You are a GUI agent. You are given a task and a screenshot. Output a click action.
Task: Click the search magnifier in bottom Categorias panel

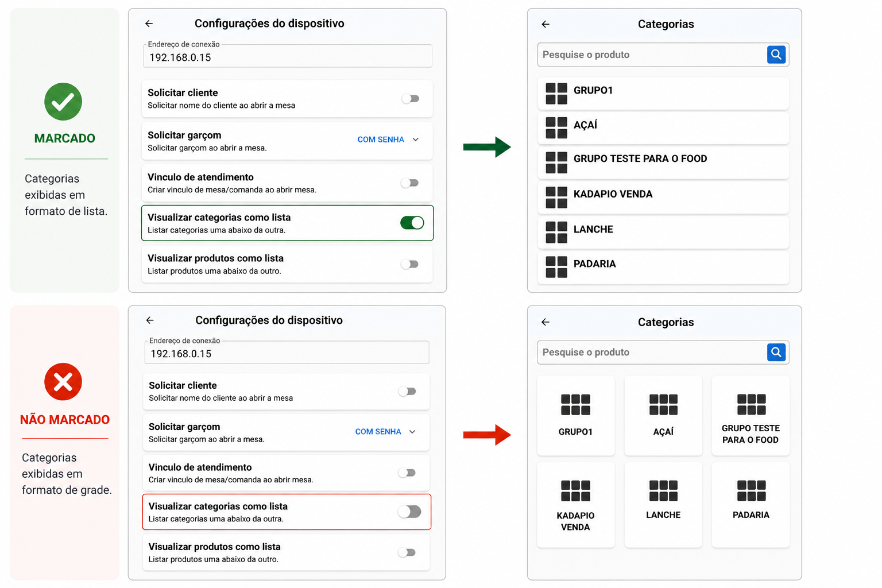(x=776, y=352)
